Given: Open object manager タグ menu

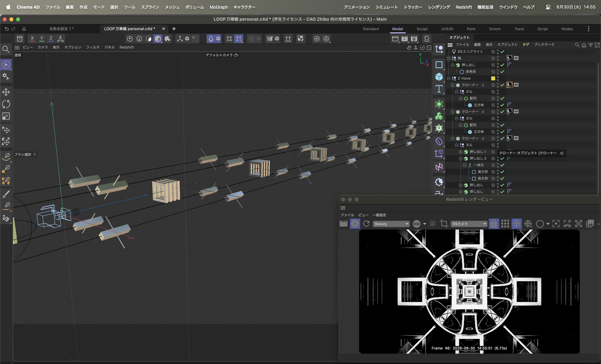Looking at the screenshot, I should coord(526,45).
